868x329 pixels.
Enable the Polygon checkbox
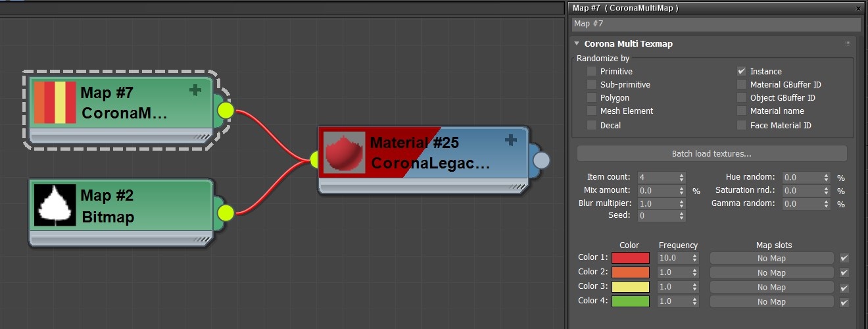592,97
